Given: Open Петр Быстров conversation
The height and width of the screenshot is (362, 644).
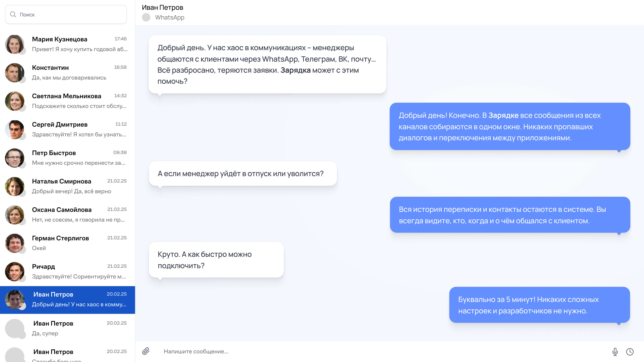Looking at the screenshot, I should (x=67, y=158).
